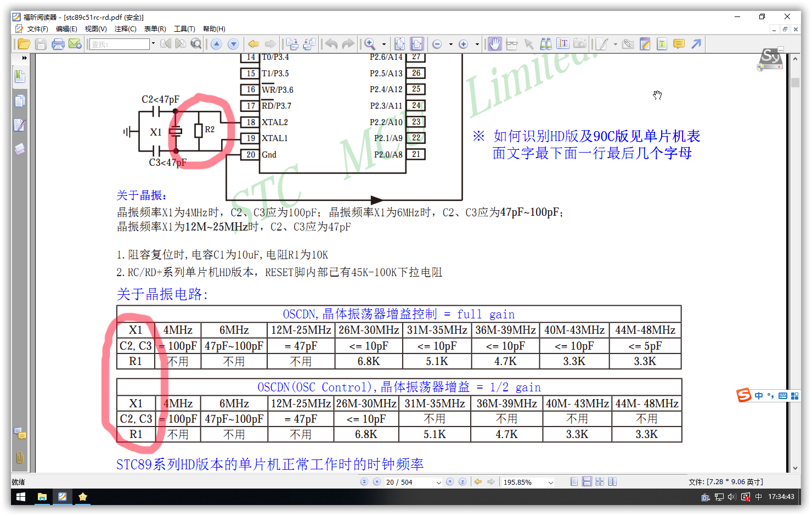The image size is (812, 516).
Task: Expand the left navigation panel chevron
Action: click(x=24, y=58)
